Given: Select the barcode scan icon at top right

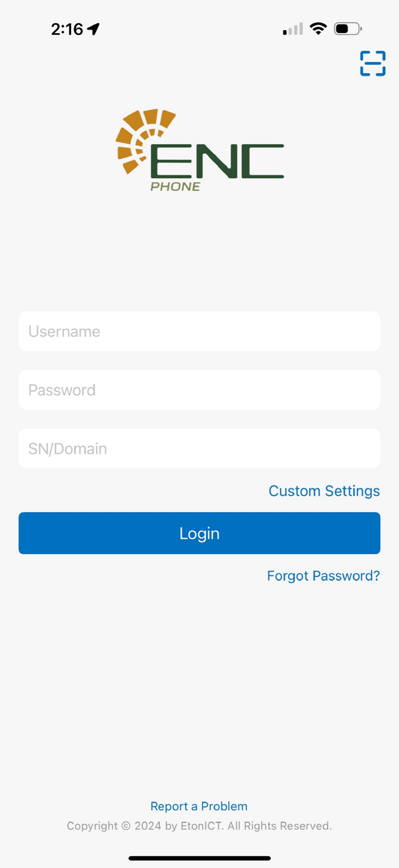Looking at the screenshot, I should [372, 64].
